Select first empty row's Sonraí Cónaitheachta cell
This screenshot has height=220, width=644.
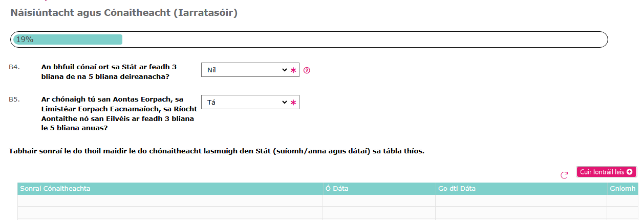(x=169, y=201)
